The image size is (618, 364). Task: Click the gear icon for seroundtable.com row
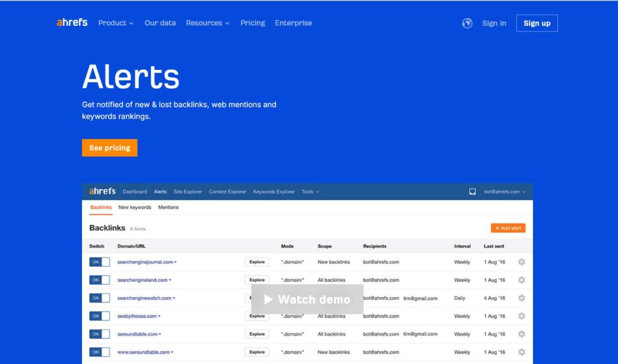coord(521,334)
